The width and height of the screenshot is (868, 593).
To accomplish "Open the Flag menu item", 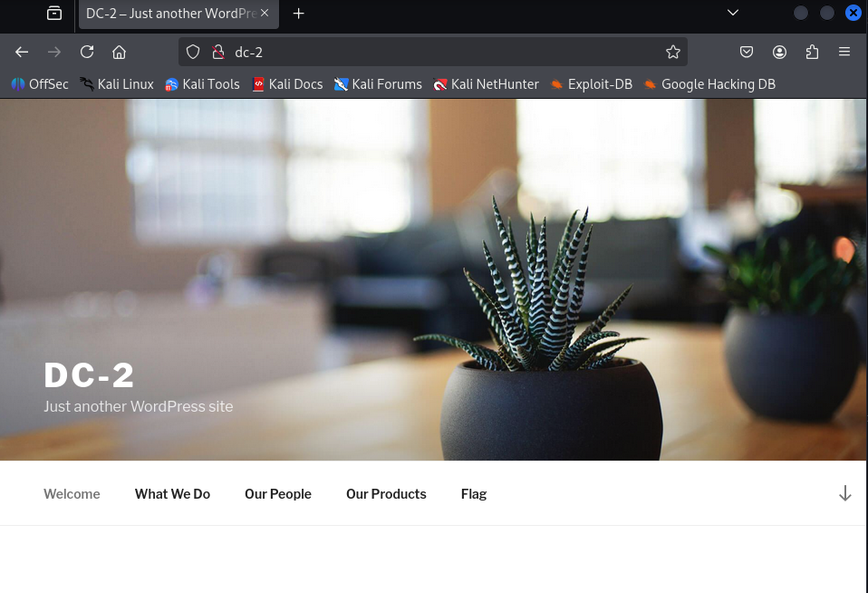I will (473, 494).
